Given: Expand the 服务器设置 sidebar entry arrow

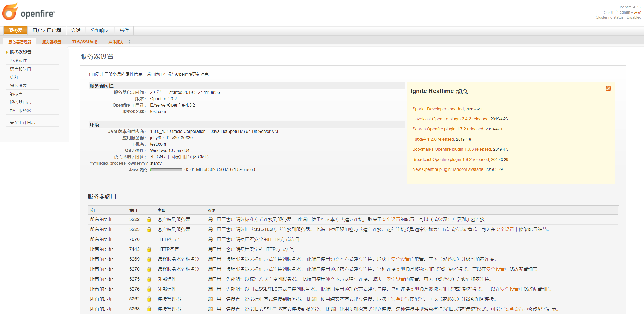Looking at the screenshot, I should coord(6,52).
